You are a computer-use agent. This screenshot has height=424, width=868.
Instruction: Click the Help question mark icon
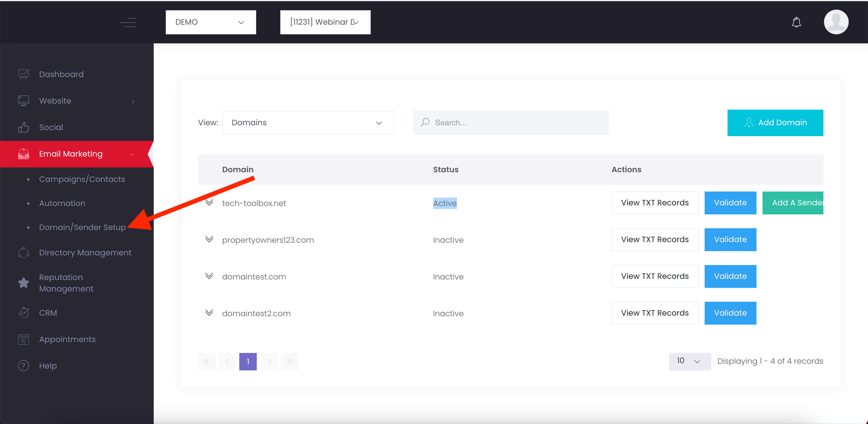[24, 366]
